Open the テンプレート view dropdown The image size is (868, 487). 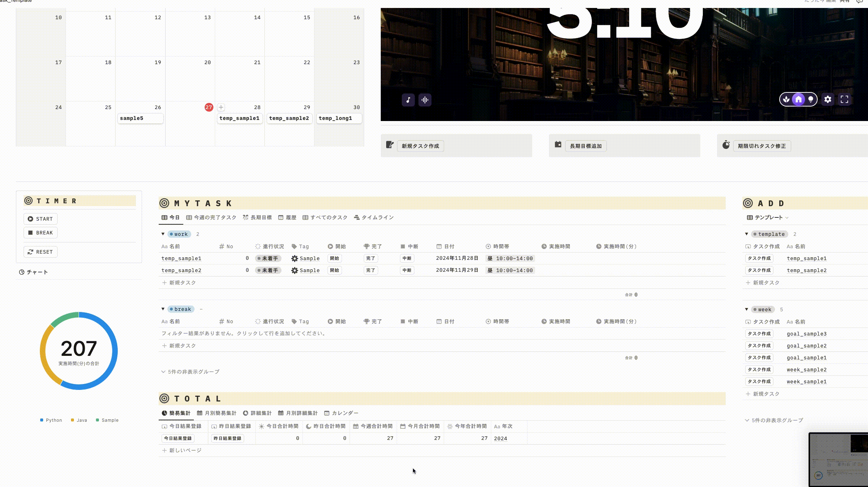click(x=768, y=217)
